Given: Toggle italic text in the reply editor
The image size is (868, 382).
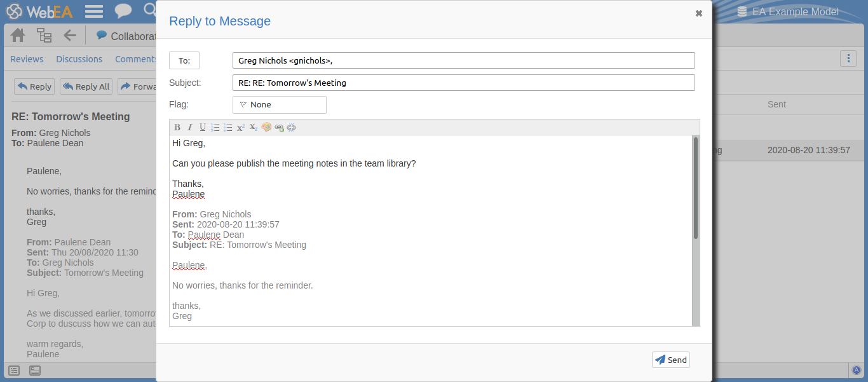Looking at the screenshot, I should coord(189,127).
